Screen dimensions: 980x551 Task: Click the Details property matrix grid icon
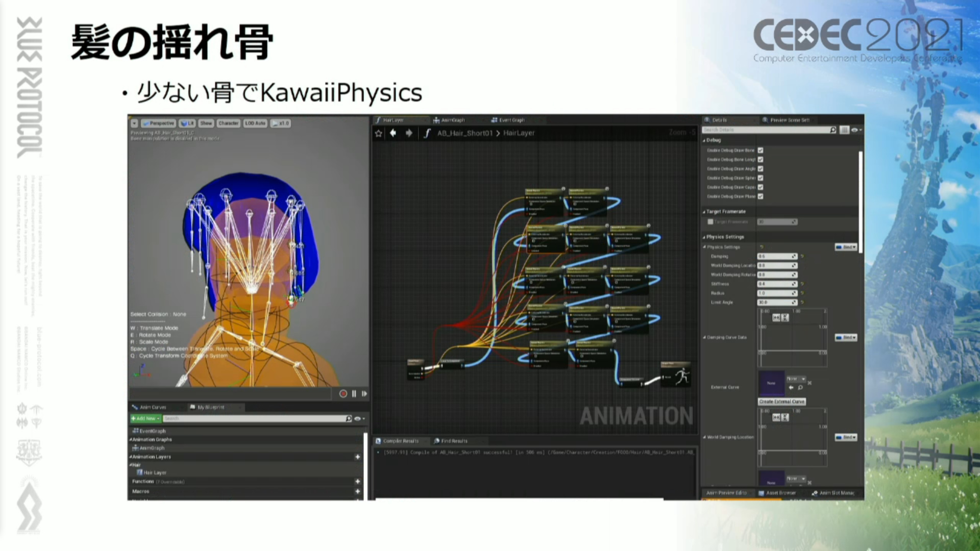click(844, 130)
